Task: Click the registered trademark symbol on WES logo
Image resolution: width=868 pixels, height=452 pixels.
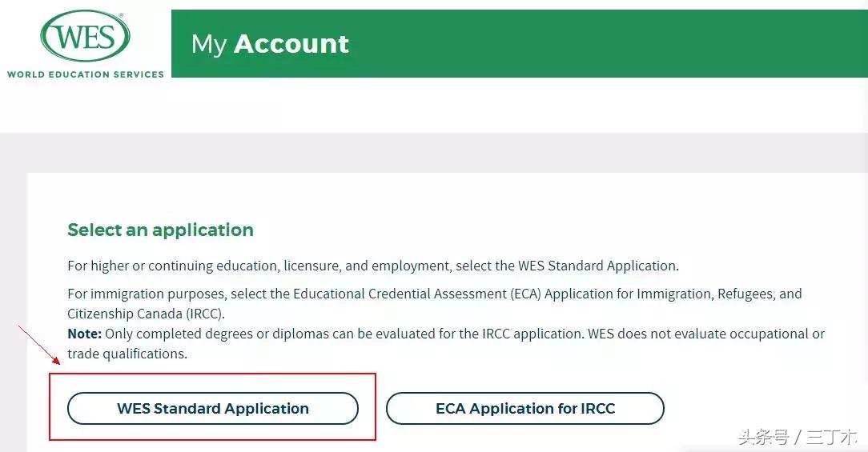Action: pos(121,16)
